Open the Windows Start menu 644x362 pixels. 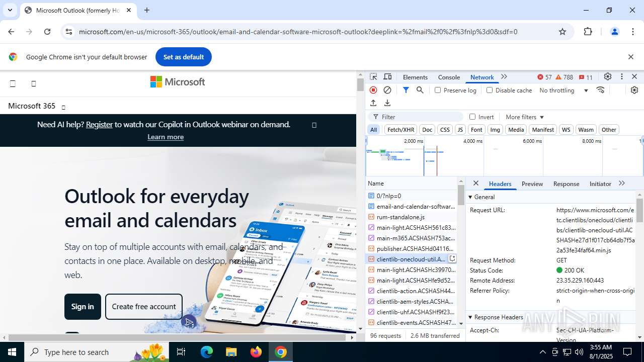point(12,352)
